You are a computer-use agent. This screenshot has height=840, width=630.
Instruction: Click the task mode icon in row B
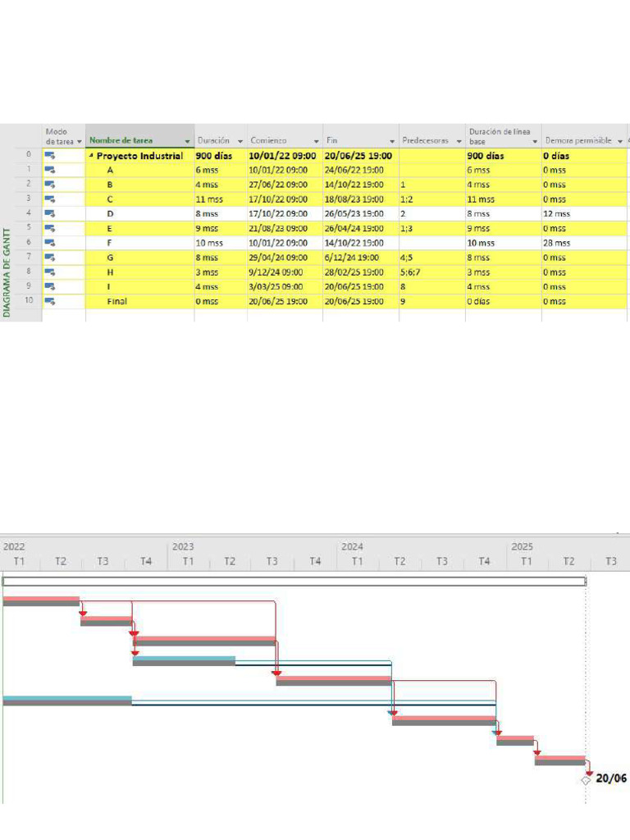point(50,185)
